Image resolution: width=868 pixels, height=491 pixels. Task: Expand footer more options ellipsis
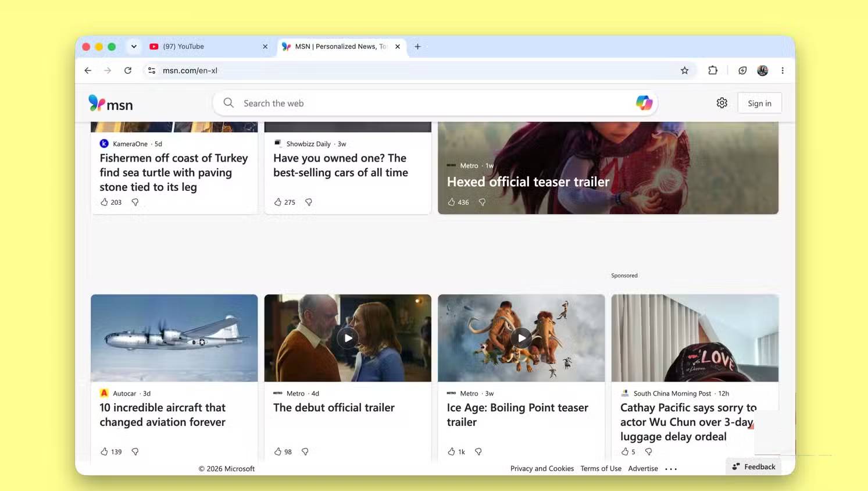671,469
